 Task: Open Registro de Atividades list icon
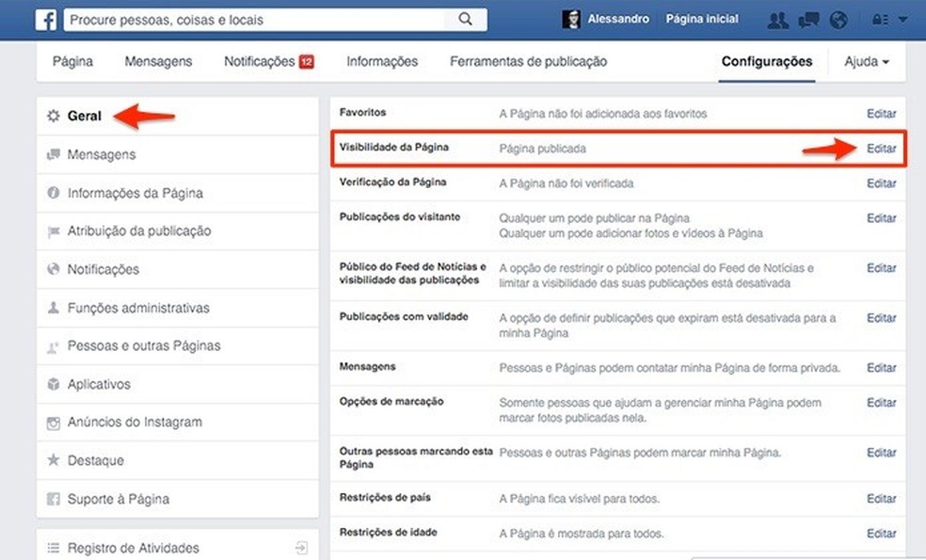pyautogui.click(x=54, y=547)
